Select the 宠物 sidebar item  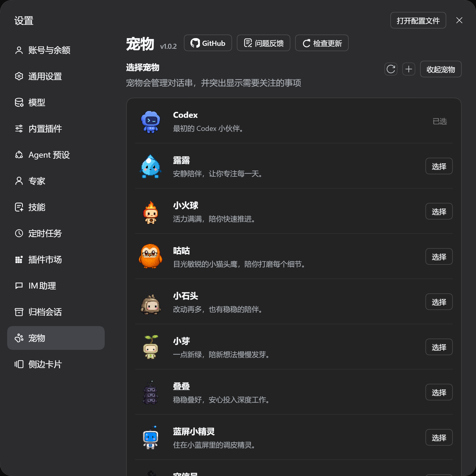(56, 338)
